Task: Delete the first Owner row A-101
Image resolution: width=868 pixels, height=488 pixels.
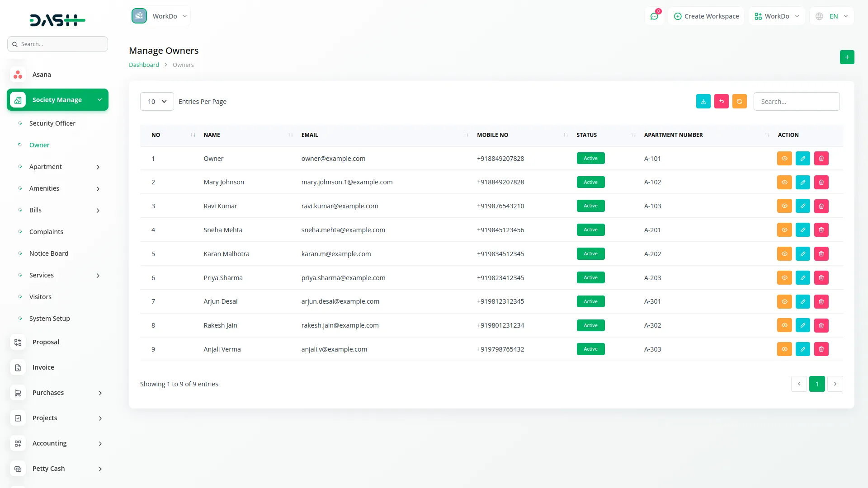Action: pyautogui.click(x=821, y=159)
